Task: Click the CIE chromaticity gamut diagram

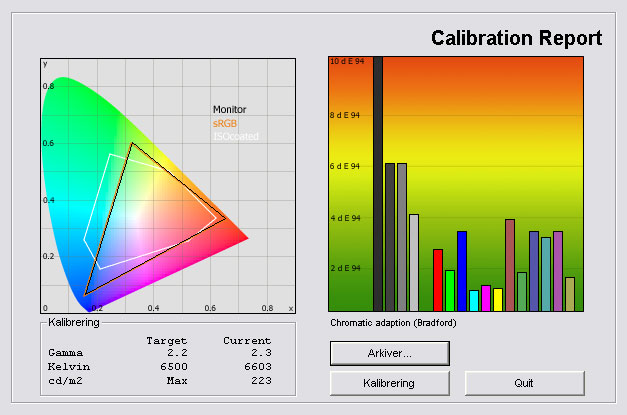Action: coord(168,186)
